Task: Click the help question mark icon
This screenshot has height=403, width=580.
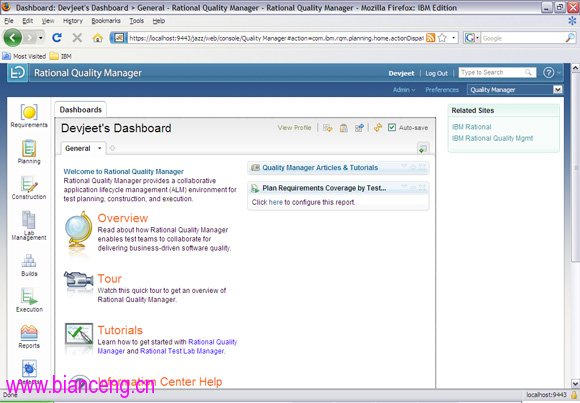Action: 548,73
